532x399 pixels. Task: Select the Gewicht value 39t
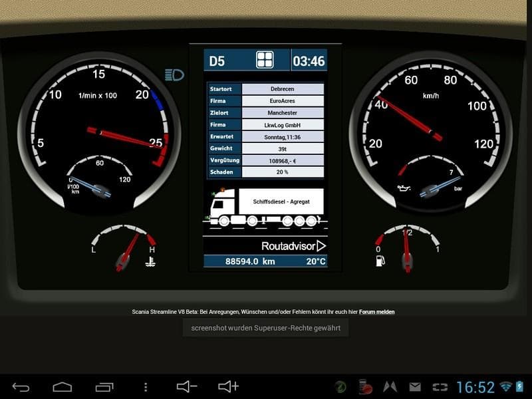tap(282, 148)
